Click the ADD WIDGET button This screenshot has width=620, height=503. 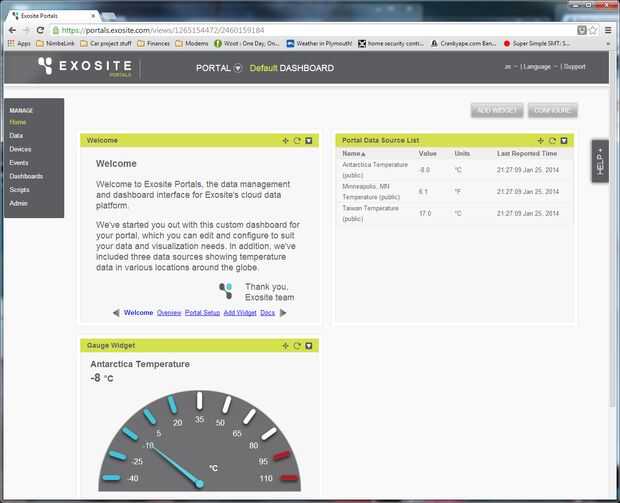click(497, 110)
